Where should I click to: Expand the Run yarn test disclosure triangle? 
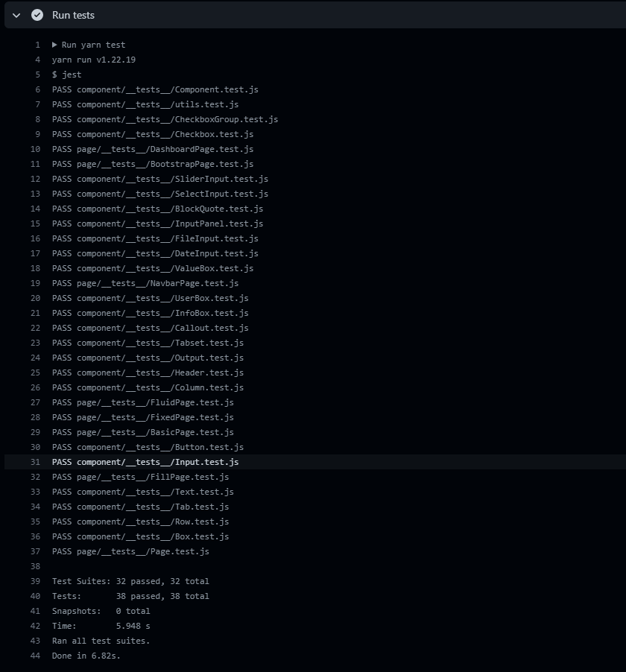click(x=54, y=45)
